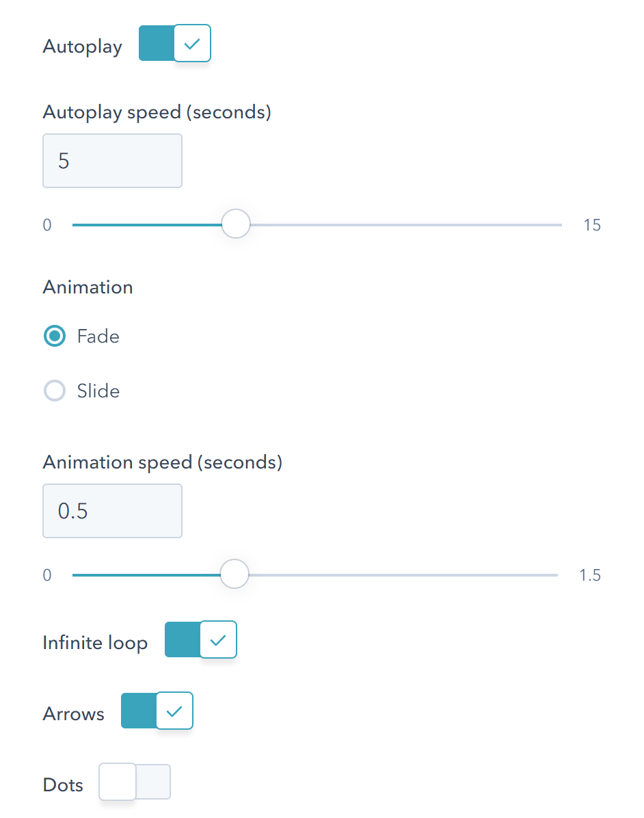Click the "Autoplay speed (seconds)" label
The image size is (644, 818).
coord(157,112)
